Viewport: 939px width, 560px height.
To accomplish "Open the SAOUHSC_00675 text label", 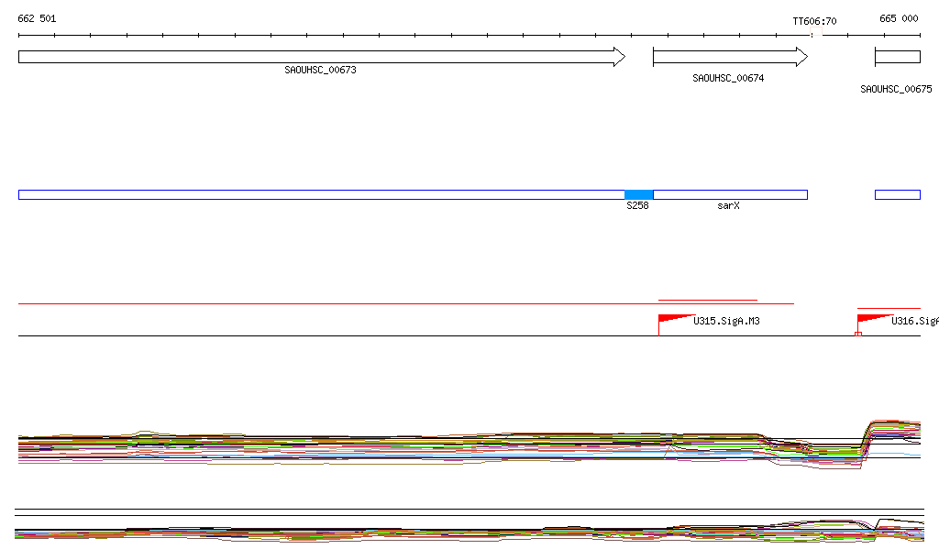I will tap(896, 90).
